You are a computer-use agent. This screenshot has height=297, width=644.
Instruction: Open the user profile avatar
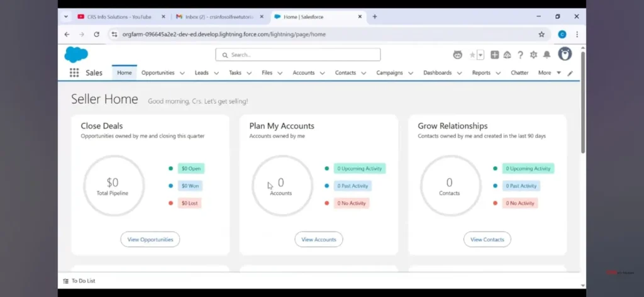coord(565,54)
